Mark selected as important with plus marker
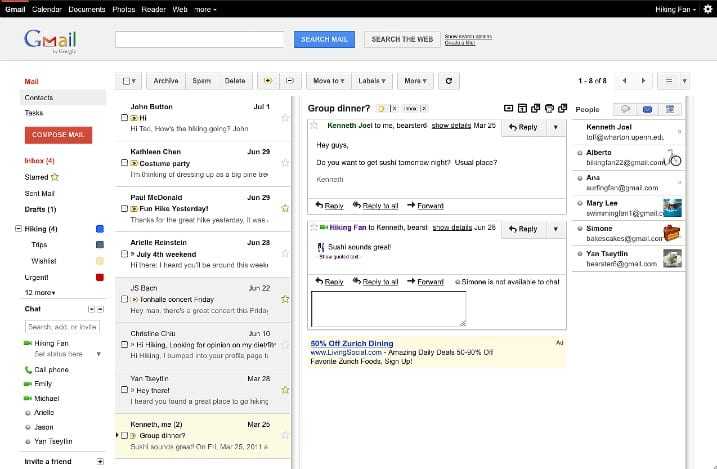The width and height of the screenshot is (717, 469). pyautogui.click(x=268, y=81)
